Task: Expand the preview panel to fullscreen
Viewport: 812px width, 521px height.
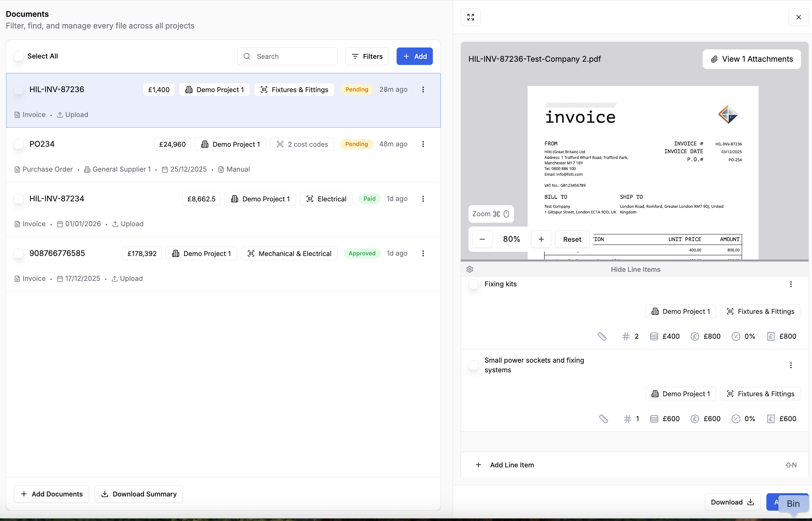Action: coord(470,17)
